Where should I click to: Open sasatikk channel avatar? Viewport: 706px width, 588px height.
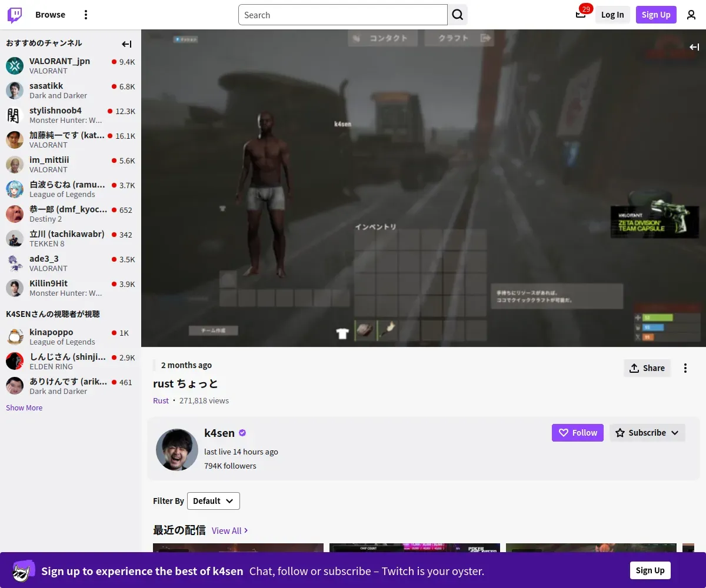point(15,91)
